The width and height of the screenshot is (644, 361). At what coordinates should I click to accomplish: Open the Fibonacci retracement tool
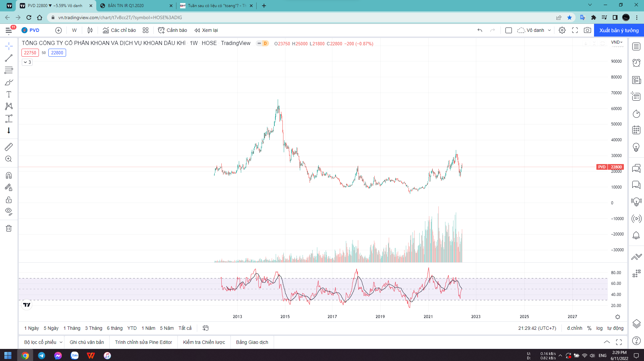coord(9,70)
